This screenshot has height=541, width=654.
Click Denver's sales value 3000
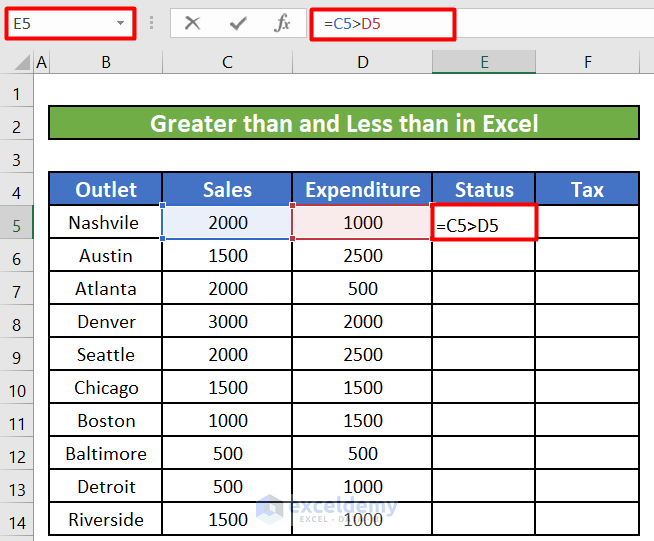227,321
